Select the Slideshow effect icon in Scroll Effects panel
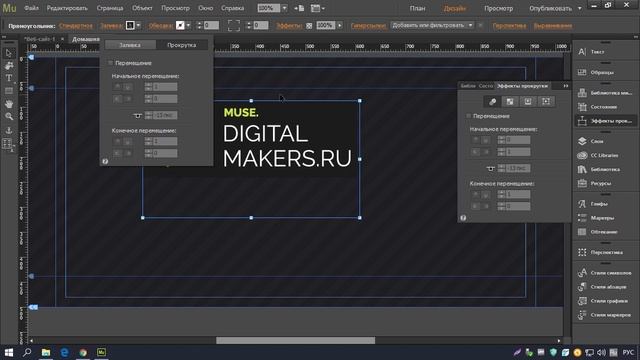Screen dimensions: 640x360 pyautogui.click(x=528, y=102)
